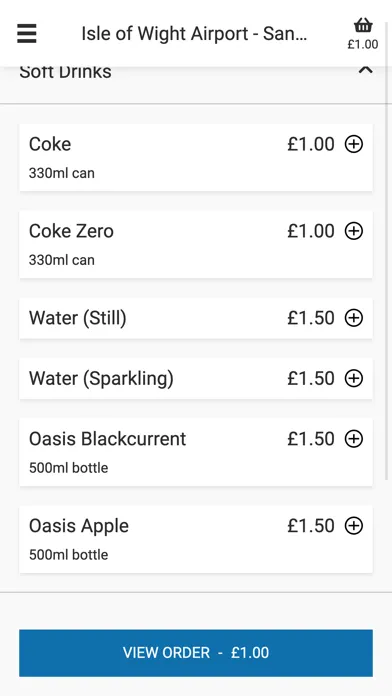The image size is (392, 696).
Task: Select the Water (Still) item row
Action: click(x=196, y=318)
